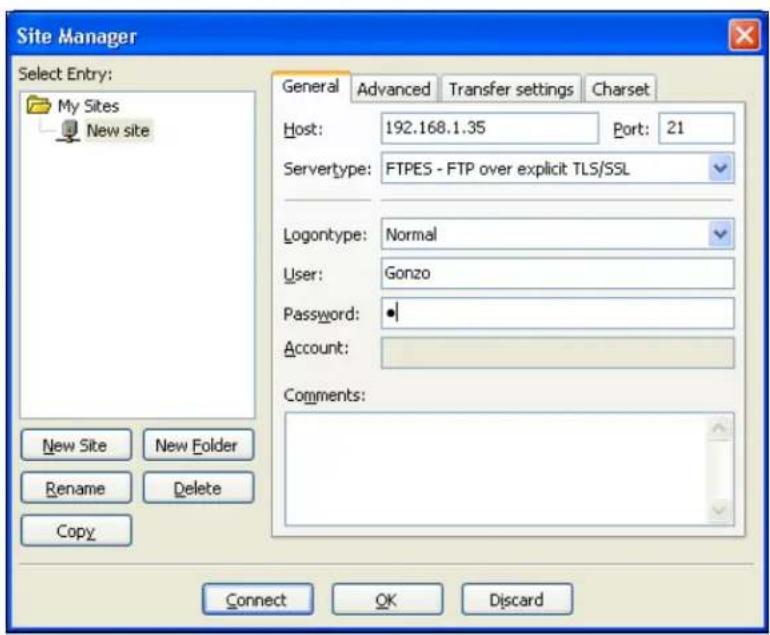The width and height of the screenshot is (770, 635).
Task: Open the Servertype dropdown arrow
Action: pos(720,168)
